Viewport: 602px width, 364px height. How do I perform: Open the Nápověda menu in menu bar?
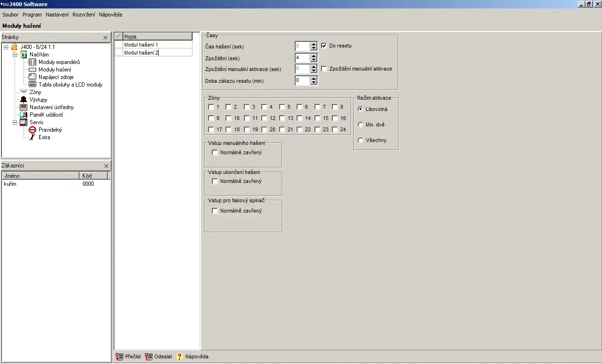[111, 15]
